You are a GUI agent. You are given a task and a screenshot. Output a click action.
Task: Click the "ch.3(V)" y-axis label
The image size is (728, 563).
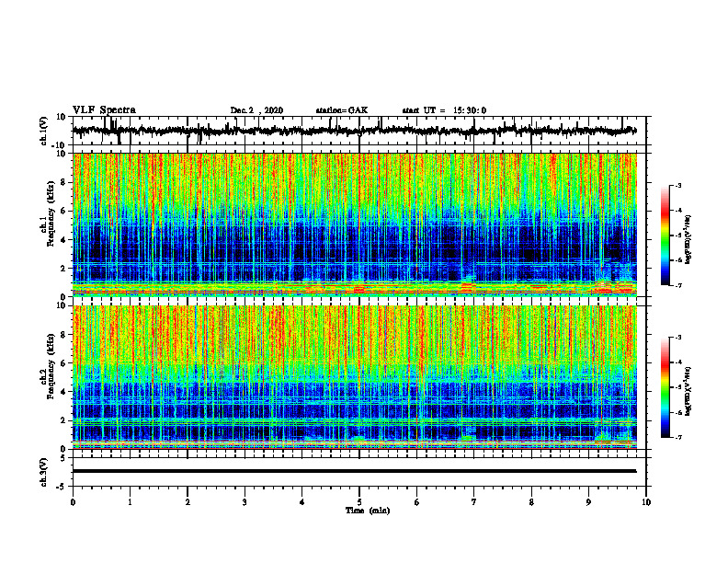43,472
